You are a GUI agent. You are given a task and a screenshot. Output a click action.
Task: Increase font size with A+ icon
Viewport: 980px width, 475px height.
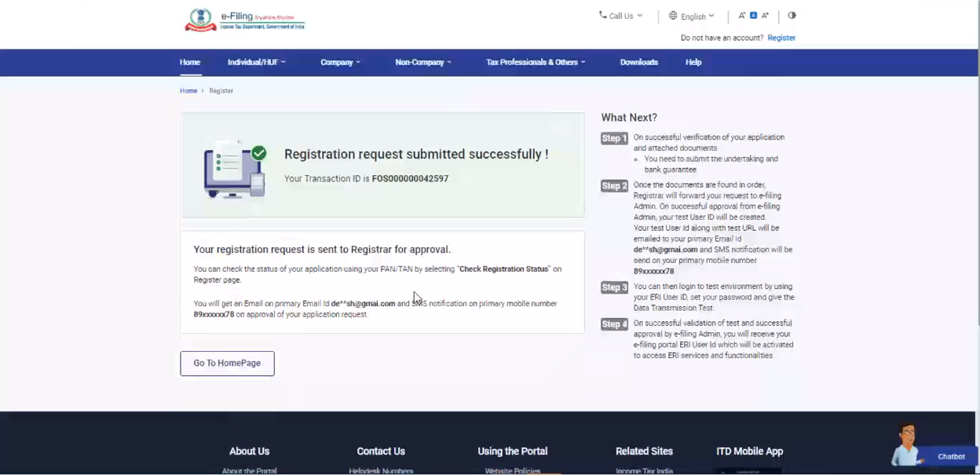(x=766, y=16)
